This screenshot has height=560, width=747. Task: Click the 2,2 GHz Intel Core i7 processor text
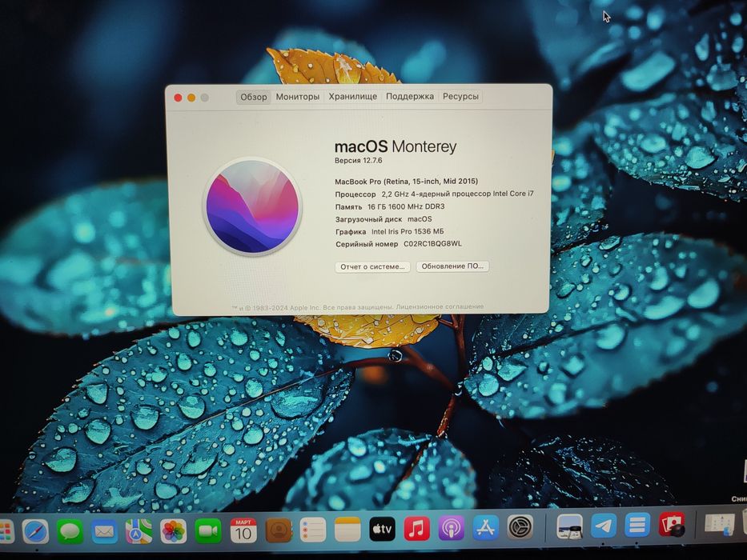click(457, 194)
